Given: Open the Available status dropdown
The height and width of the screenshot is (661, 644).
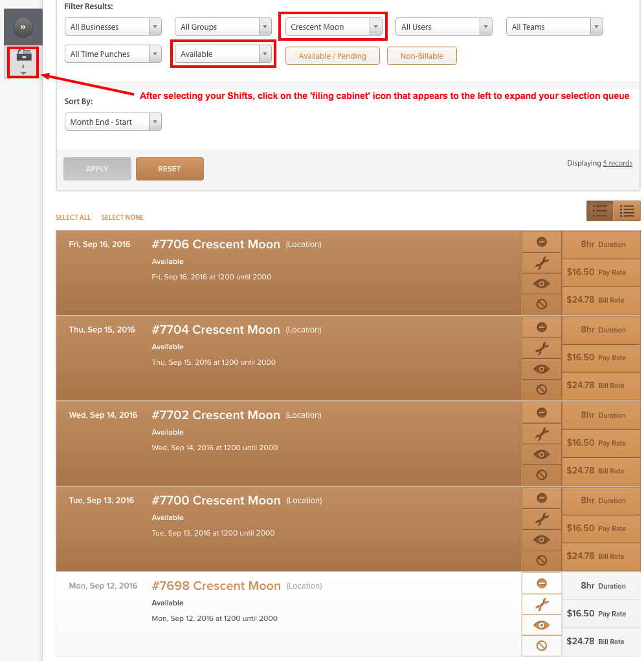Looking at the screenshot, I should [223, 54].
